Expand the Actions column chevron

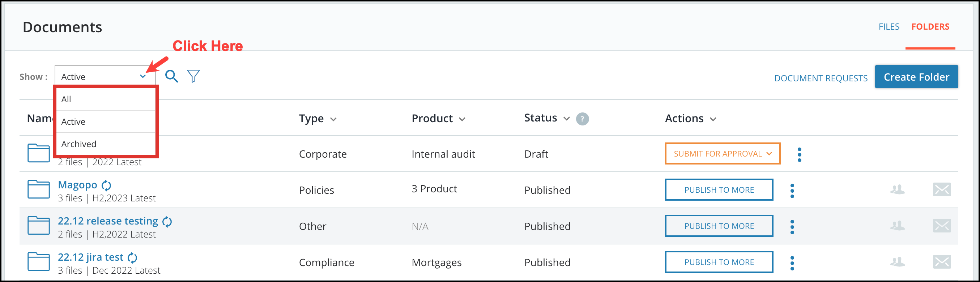coord(713,119)
